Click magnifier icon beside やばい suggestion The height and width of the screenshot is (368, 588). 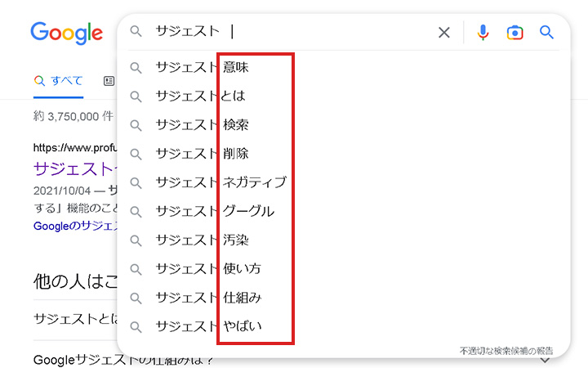136,327
